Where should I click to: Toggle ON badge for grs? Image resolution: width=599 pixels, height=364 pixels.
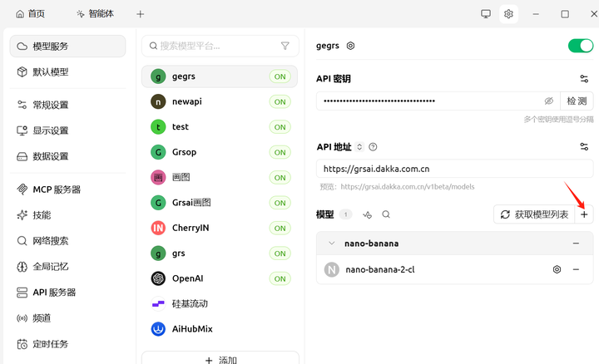point(280,253)
